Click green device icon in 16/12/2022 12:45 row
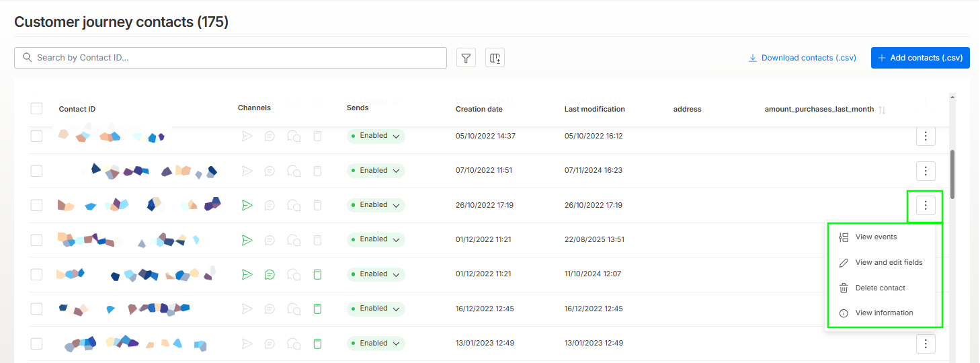This screenshot has height=363, width=980. point(318,309)
